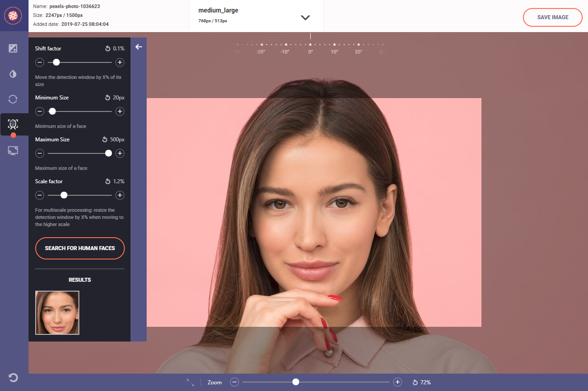Click the Zoom slider handle
Viewport: 588px width, 391px height.
[296, 382]
